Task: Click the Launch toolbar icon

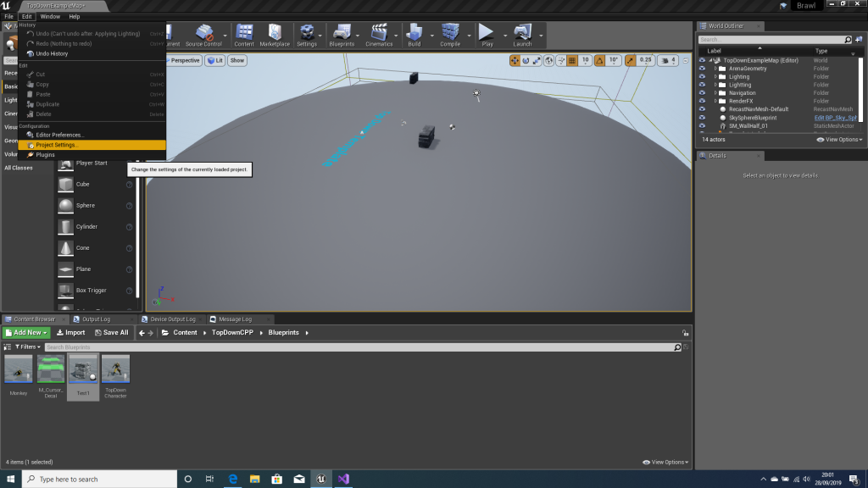Action: [522, 33]
